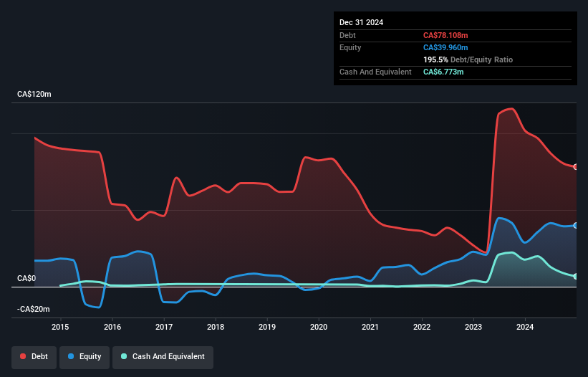This screenshot has width=588, height=377.
Task: Select the red Debt endpoint marker on chart
Action: pyautogui.click(x=576, y=167)
